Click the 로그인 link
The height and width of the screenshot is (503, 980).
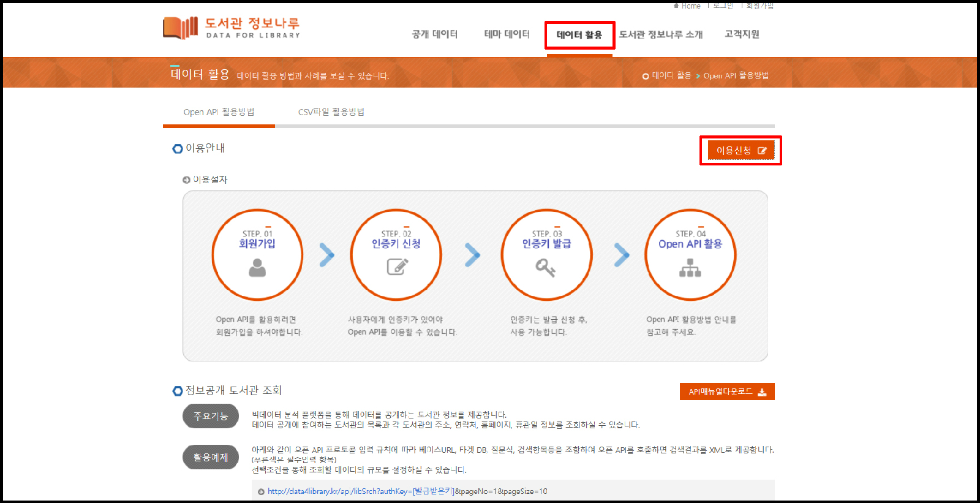[x=723, y=6]
